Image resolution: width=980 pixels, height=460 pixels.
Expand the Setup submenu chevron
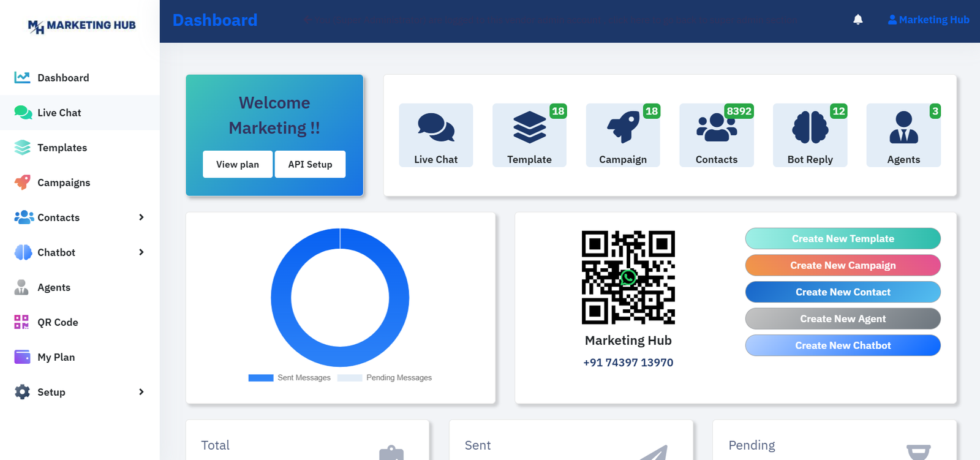coord(141,392)
